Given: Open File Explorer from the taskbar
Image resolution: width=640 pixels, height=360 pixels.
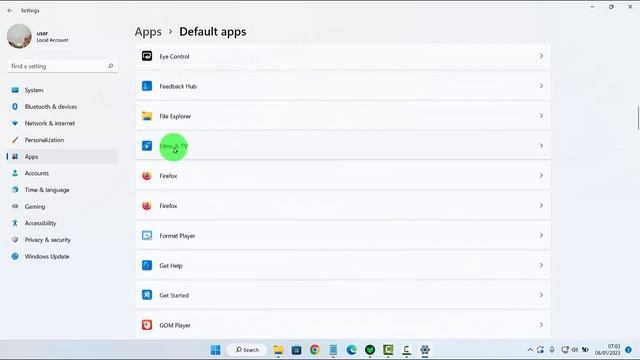Looking at the screenshot, I should click(278, 350).
